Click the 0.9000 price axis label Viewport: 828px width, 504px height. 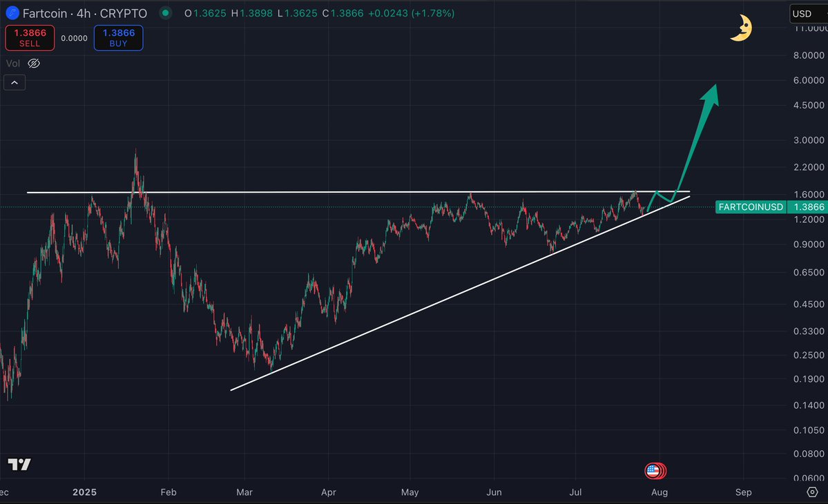point(809,244)
